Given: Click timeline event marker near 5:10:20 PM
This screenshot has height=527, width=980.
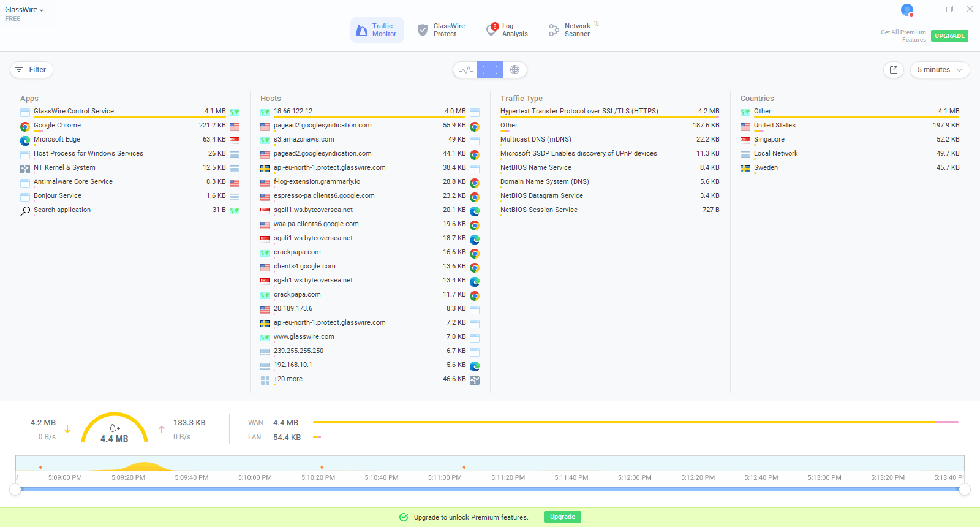Looking at the screenshot, I should (x=322, y=468).
